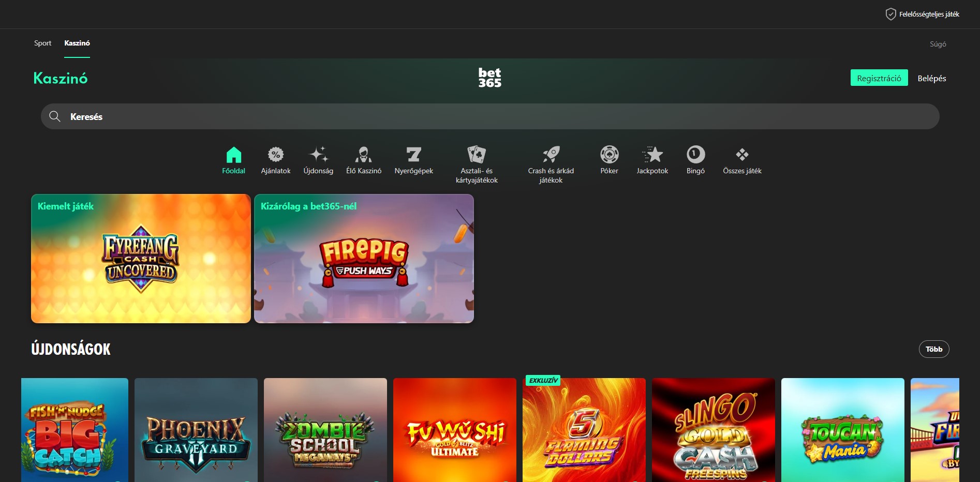This screenshot has width=980, height=482.
Task: Open the Asztali- és kártyajátékok cards icon
Action: tap(477, 155)
